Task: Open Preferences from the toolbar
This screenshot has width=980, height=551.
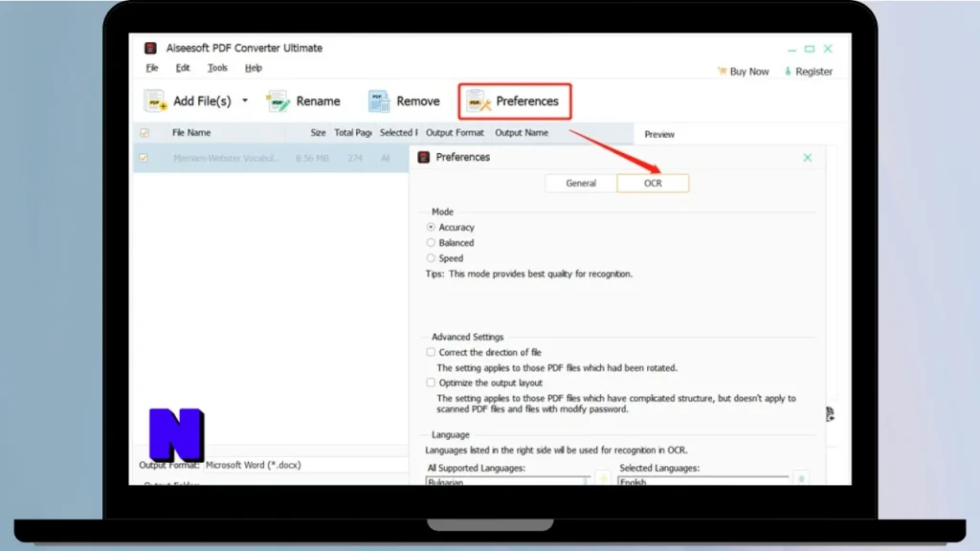Action: click(x=514, y=101)
